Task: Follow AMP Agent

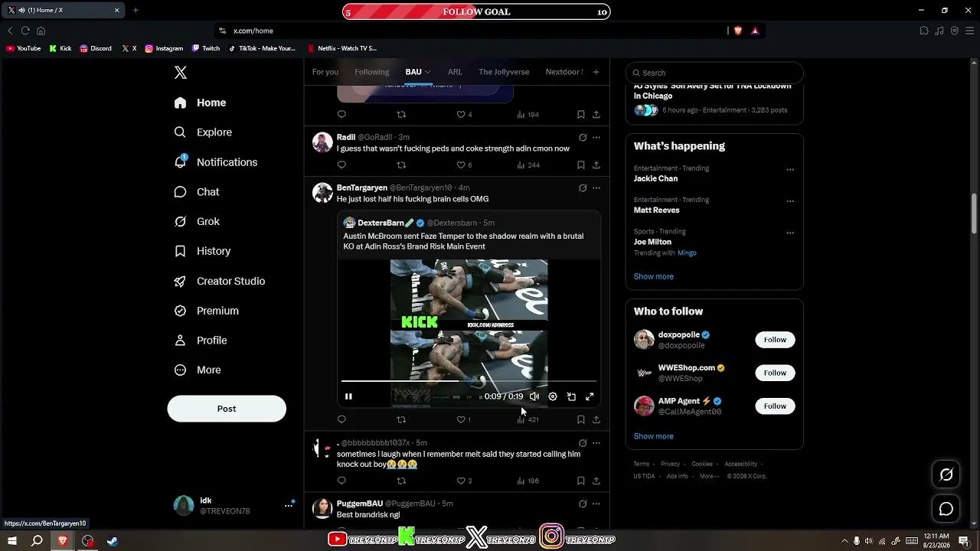Action: 775,406
